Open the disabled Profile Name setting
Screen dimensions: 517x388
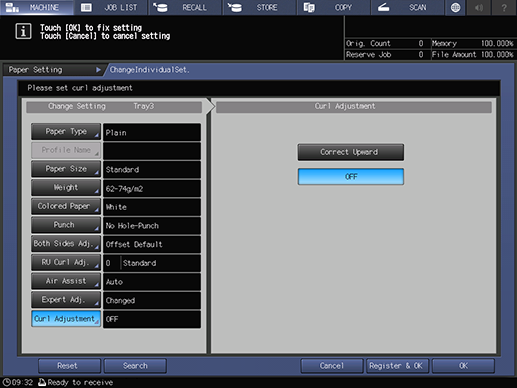[x=66, y=150]
